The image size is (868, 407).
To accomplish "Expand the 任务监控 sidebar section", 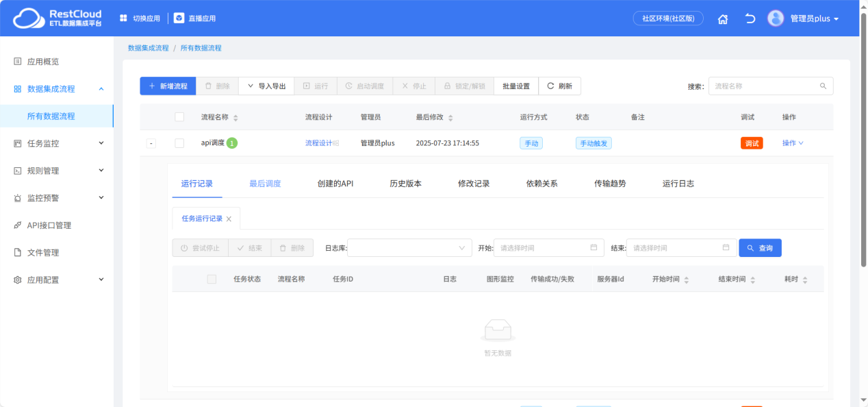I will pos(48,143).
